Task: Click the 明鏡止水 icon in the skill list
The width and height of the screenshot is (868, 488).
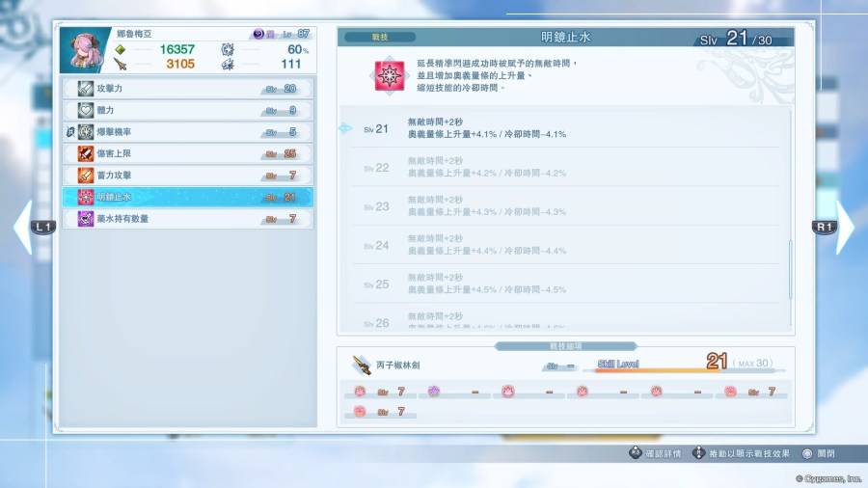Action: click(85, 197)
